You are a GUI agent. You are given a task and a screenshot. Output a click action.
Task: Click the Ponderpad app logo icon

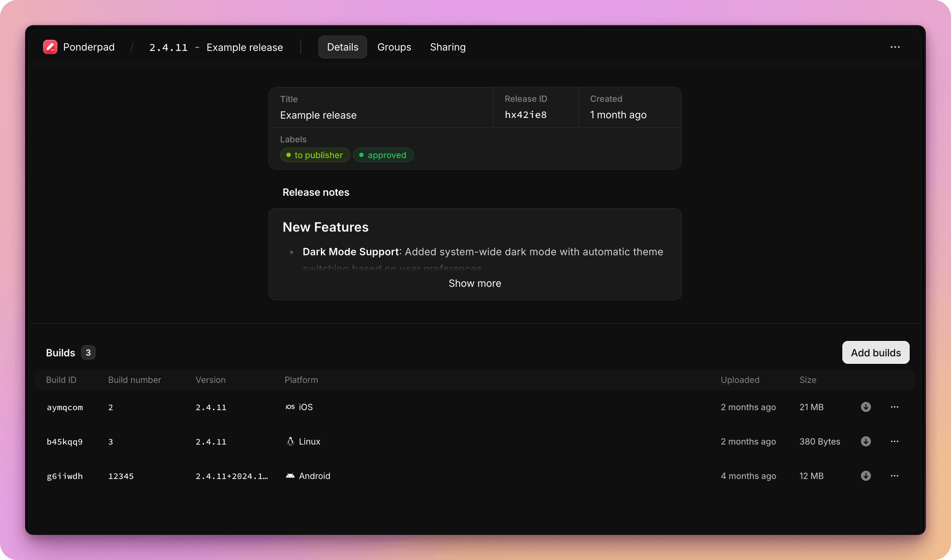pos(50,47)
